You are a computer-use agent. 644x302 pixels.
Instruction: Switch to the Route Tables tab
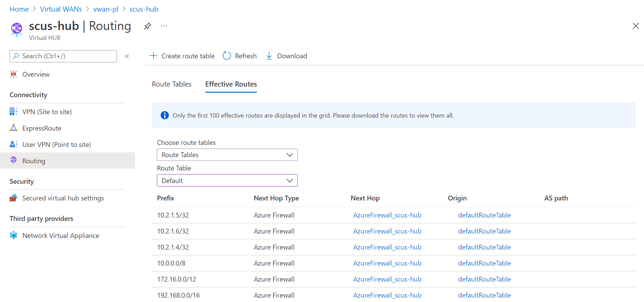point(172,84)
